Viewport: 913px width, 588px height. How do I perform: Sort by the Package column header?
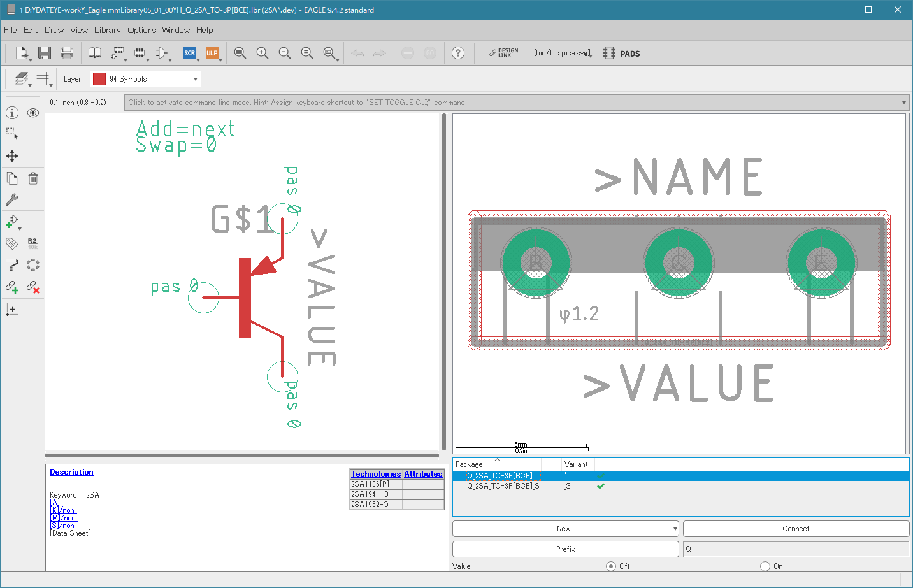point(497,464)
